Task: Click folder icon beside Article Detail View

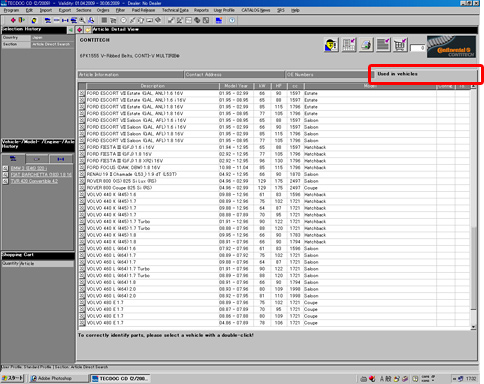Action: [87, 30]
